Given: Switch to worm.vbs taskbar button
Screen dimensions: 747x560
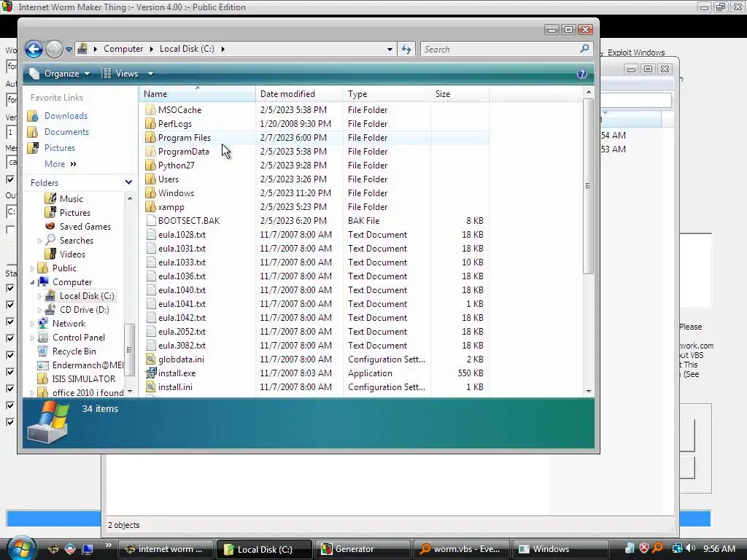Looking at the screenshot, I should [461, 549].
